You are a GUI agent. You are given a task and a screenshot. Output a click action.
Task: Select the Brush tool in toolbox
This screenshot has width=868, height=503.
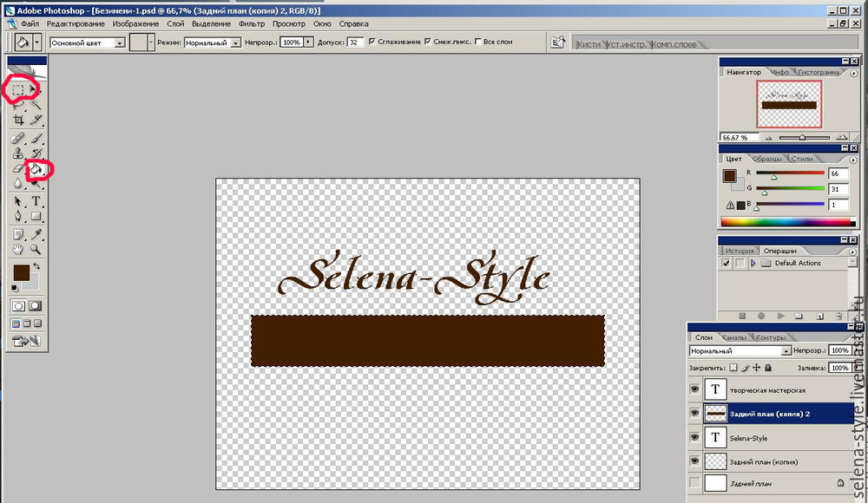(36, 138)
